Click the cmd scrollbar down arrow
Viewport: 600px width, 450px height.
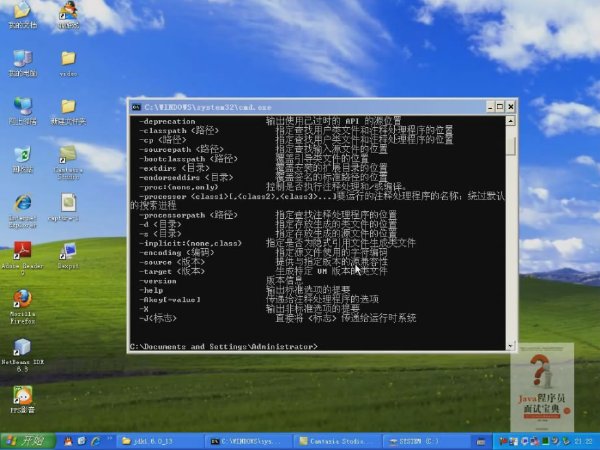click(x=510, y=346)
